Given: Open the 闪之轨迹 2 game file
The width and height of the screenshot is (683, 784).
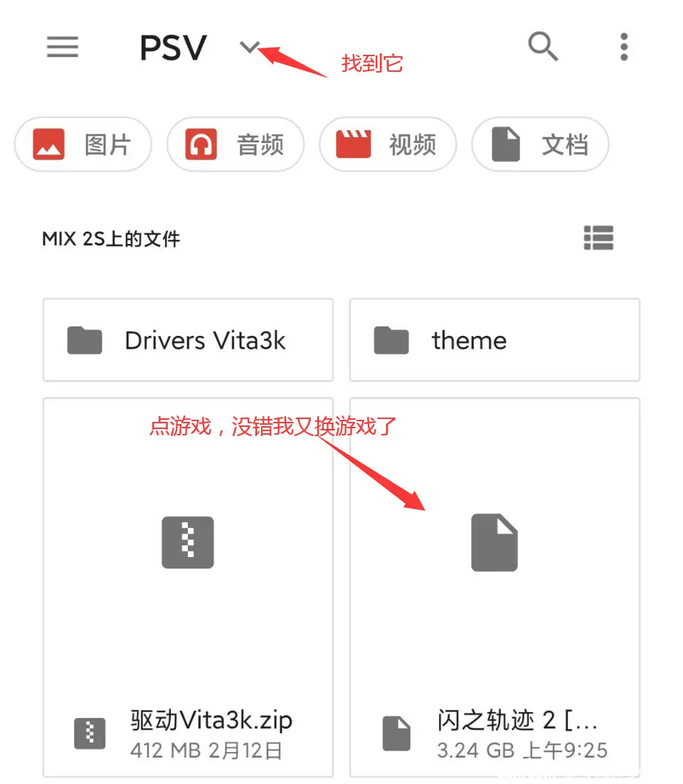Looking at the screenshot, I should coord(494,588).
